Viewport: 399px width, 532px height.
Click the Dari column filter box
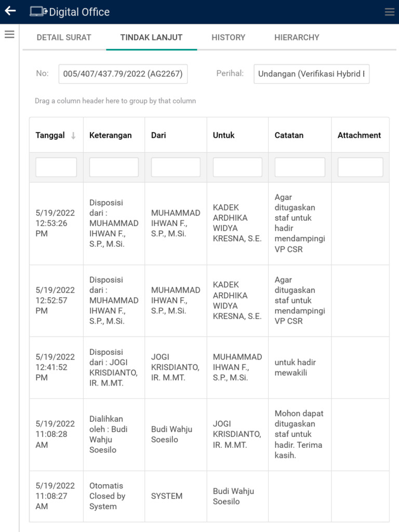tap(176, 167)
